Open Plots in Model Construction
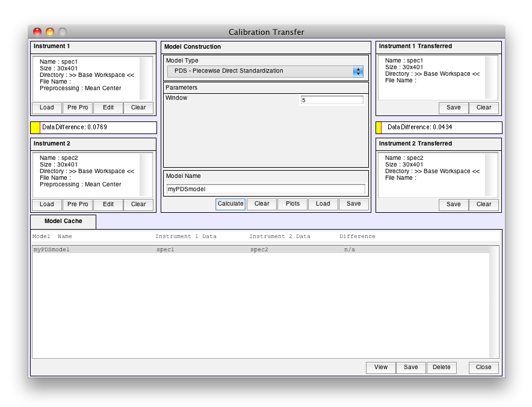 point(292,204)
